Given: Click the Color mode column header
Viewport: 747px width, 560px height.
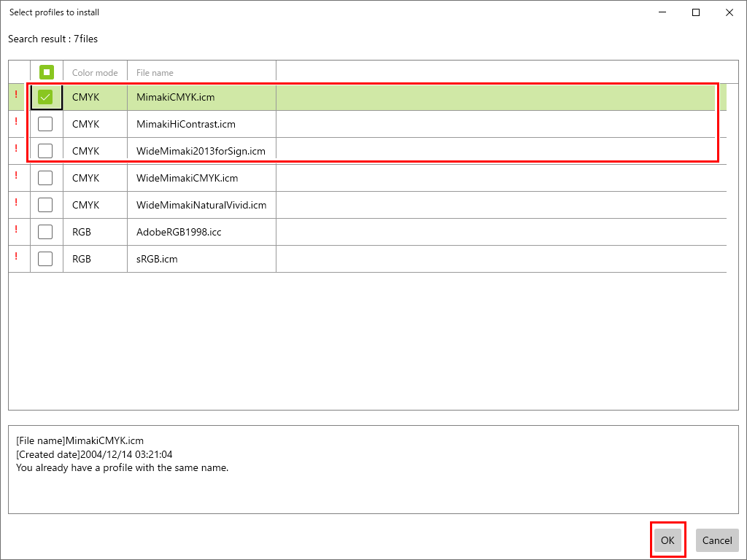Looking at the screenshot, I should click(95, 73).
